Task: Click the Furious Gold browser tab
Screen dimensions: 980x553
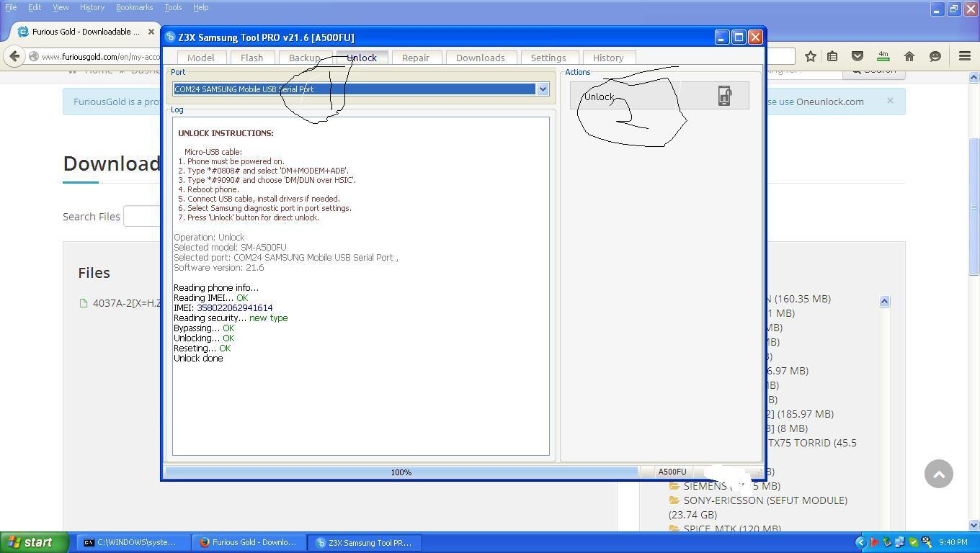Action: click(86, 32)
